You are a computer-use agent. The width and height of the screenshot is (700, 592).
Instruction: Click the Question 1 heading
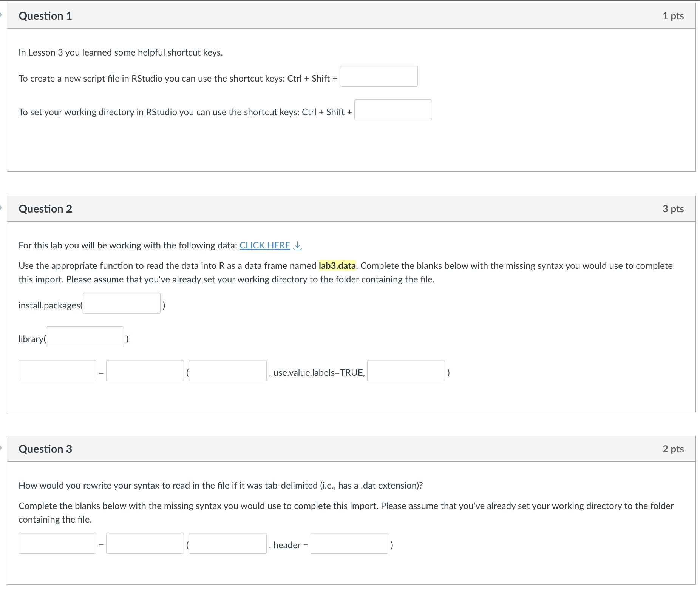coord(45,16)
